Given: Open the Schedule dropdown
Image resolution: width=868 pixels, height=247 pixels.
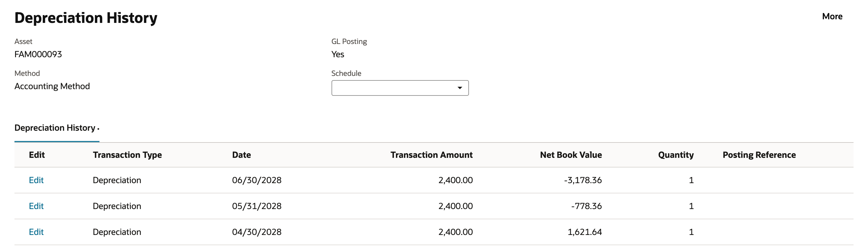Looking at the screenshot, I should (400, 88).
